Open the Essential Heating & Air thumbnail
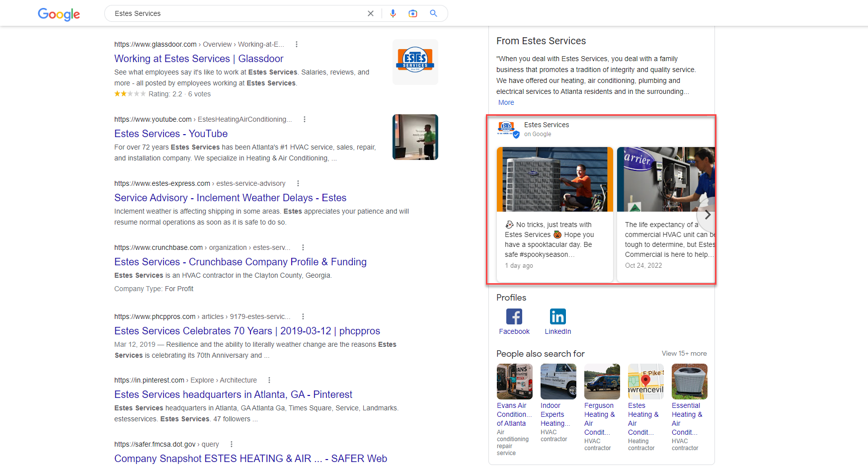This screenshot has width=868, height=467. (690, 382)
